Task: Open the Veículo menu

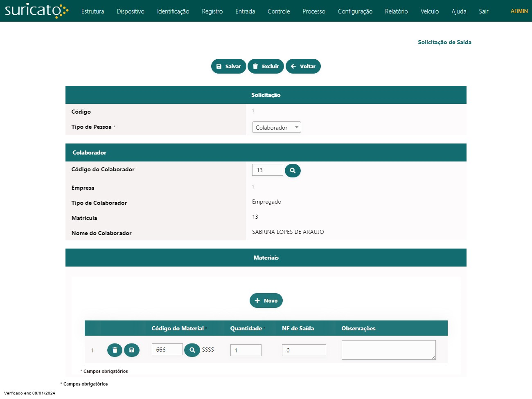Action: pyautogui.click(x=429, y=11)
